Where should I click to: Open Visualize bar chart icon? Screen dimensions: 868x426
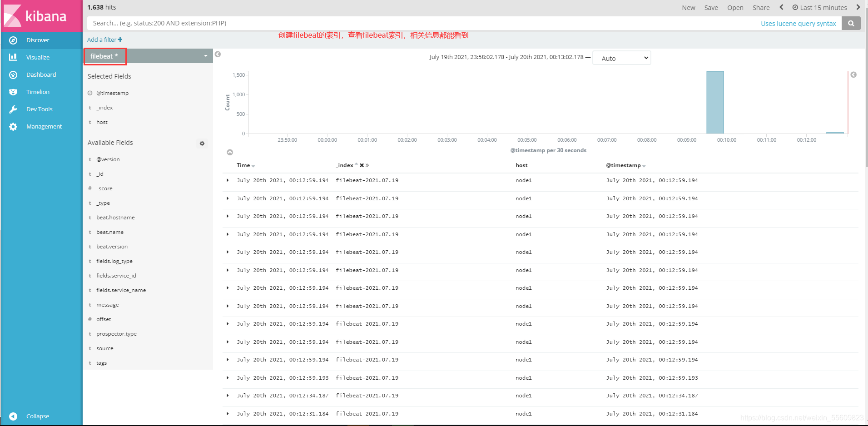pyautogui.click(x=13, y=57)
